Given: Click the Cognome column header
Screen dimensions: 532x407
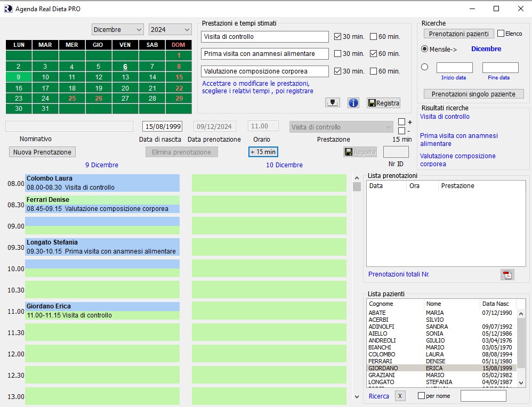Looking at the screenshot, I should click(x=395, y=304).
